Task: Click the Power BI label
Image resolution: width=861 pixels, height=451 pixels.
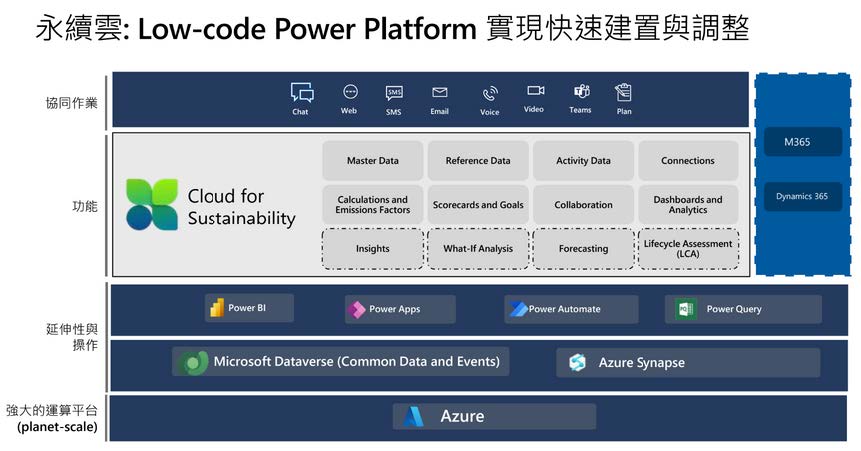Action: 247,308
